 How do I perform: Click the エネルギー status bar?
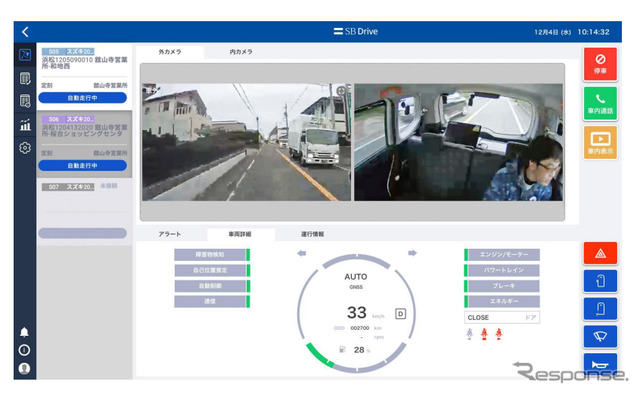[x=502, y=301]
